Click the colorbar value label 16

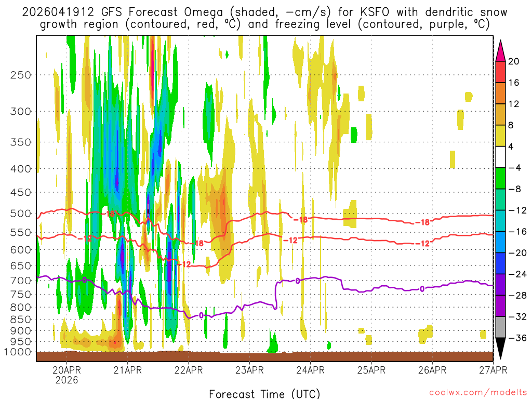point(514,83)
